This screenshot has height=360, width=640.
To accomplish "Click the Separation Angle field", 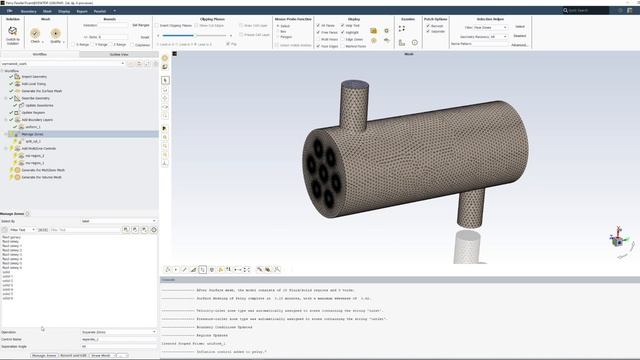I will [x=118, y=347].
